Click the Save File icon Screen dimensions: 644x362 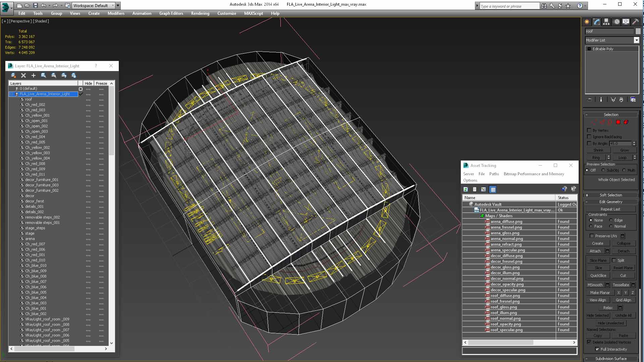point(35,5)
